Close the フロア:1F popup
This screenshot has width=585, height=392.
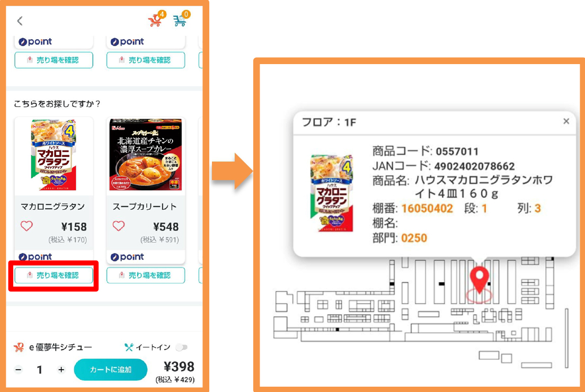click(566, 121)
